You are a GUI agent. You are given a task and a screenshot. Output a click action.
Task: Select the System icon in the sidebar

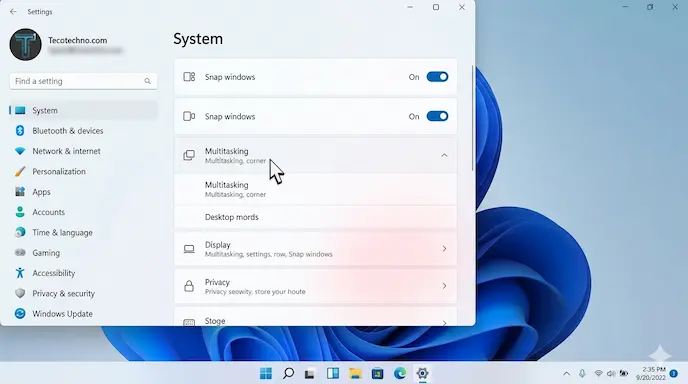coord(20,111)
